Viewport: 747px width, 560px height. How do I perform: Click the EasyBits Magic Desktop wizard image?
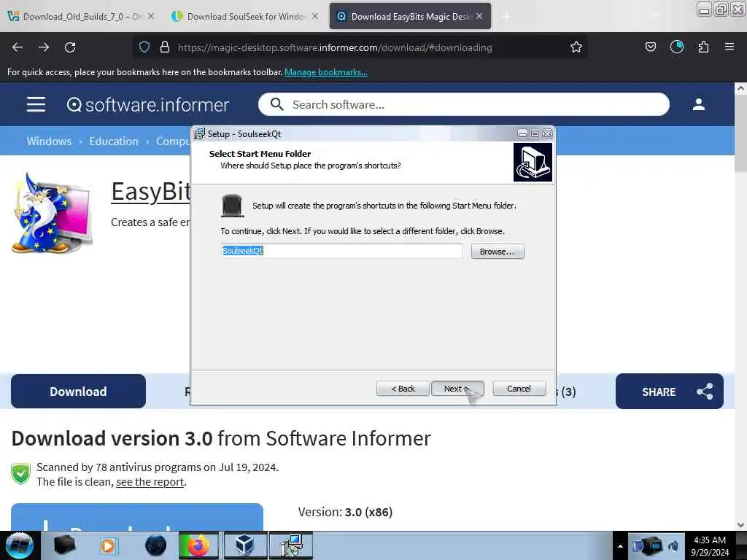[52, 213]
